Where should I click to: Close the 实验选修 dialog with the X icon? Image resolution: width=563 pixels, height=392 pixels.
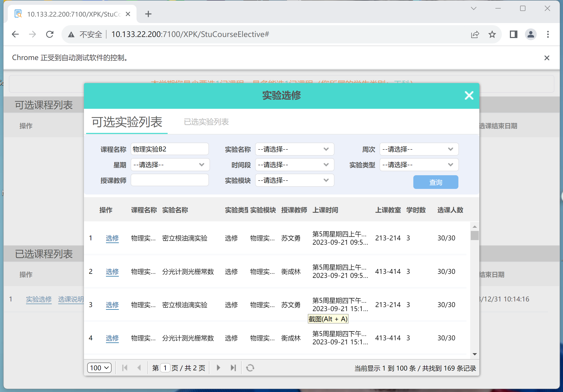click(469, 95)
